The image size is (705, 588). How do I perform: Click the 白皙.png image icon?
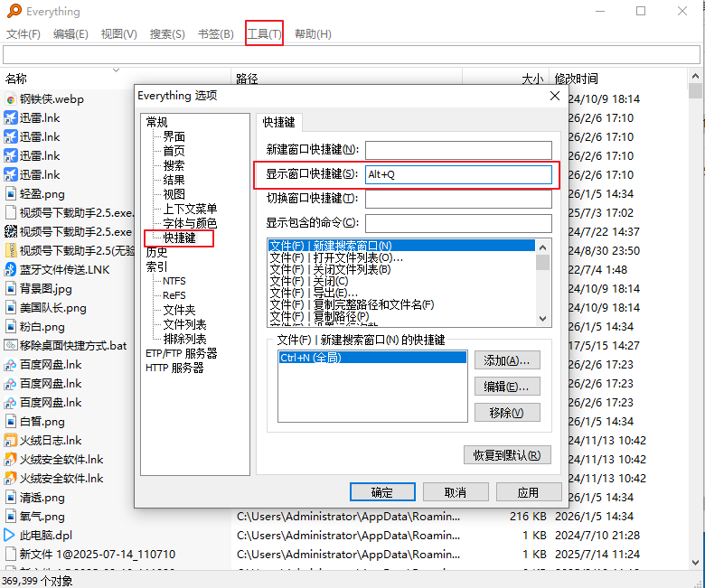tap(10, 421)
